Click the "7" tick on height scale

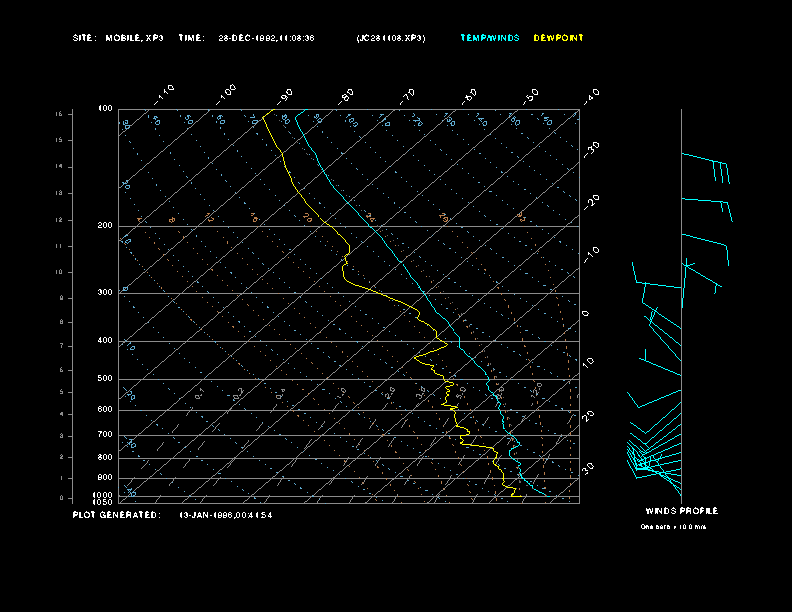pos(62,346)
